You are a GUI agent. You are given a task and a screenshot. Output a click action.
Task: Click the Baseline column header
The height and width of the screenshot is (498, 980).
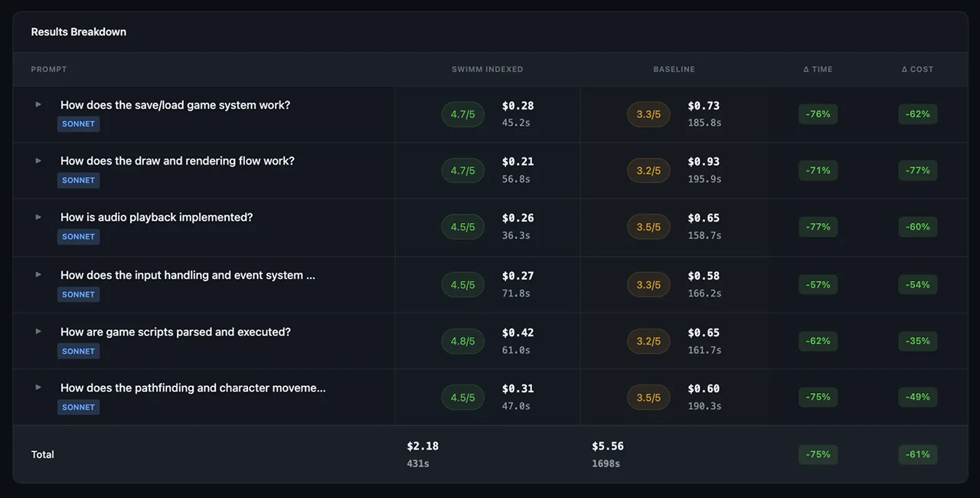tap(674, 69)
